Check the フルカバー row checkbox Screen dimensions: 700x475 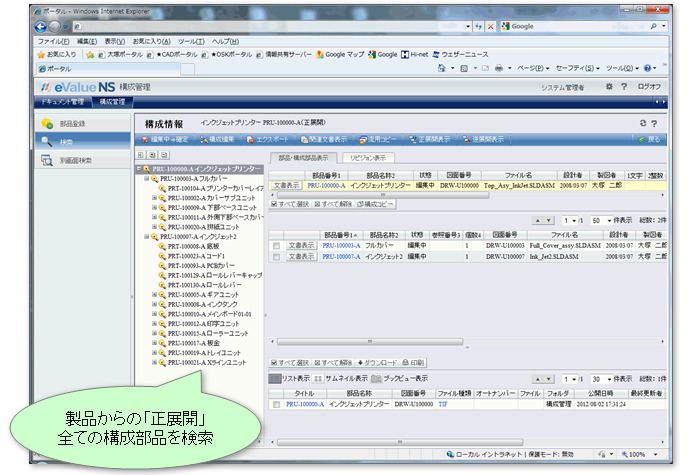coord(276,246)
